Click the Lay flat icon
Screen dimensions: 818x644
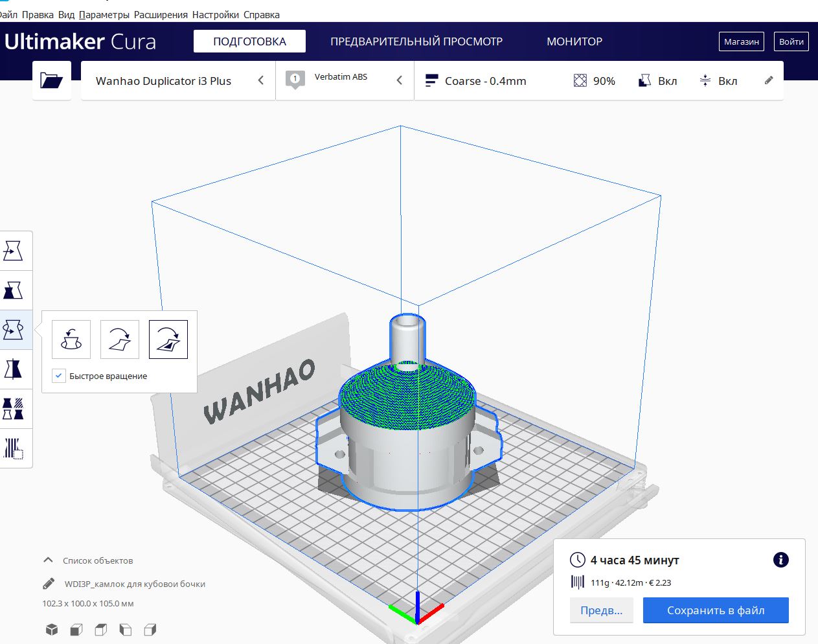pos(120,339)
